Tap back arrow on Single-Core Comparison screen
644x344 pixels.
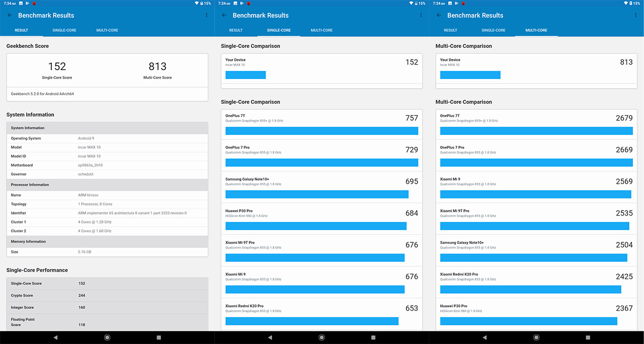(224, 15)
